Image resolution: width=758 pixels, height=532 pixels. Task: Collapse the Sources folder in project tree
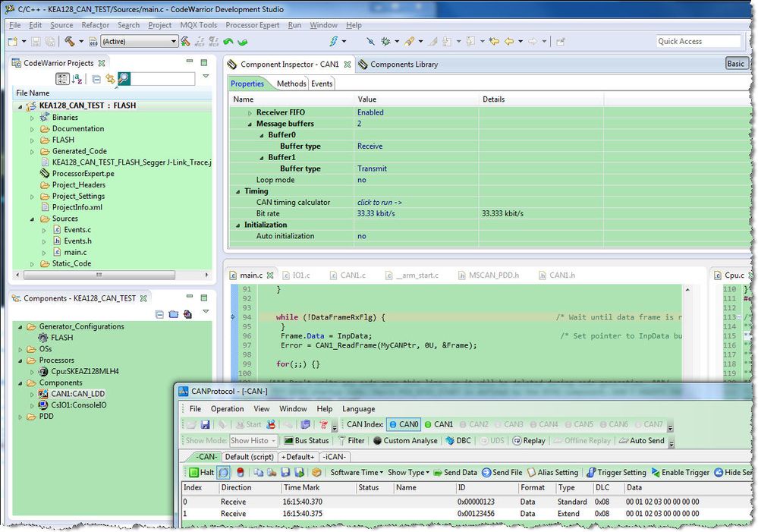coord(33,219)
